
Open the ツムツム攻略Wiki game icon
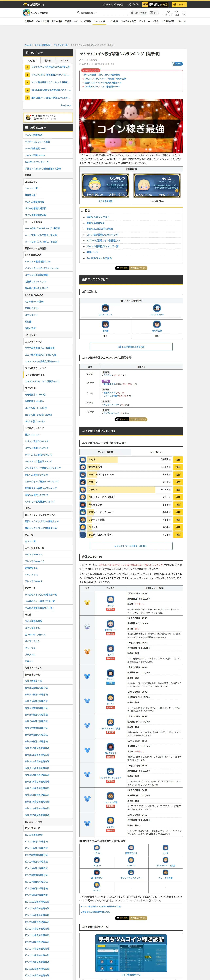pos(26,13)
